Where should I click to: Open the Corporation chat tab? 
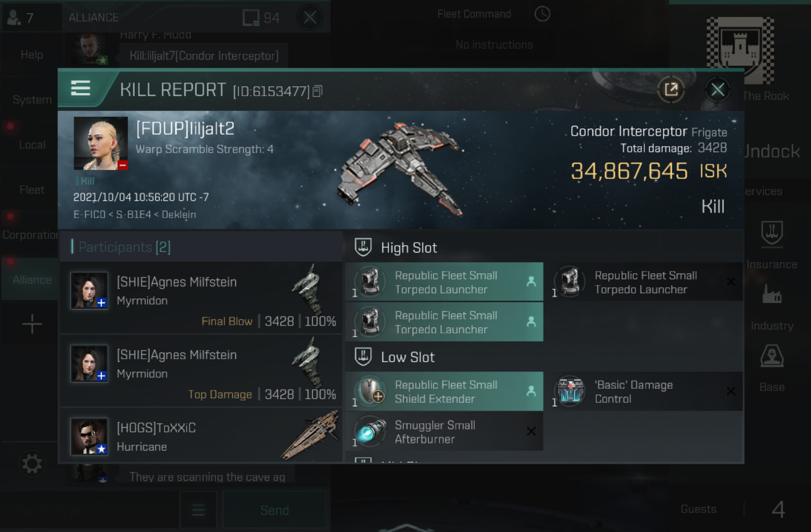click(30, 235)
